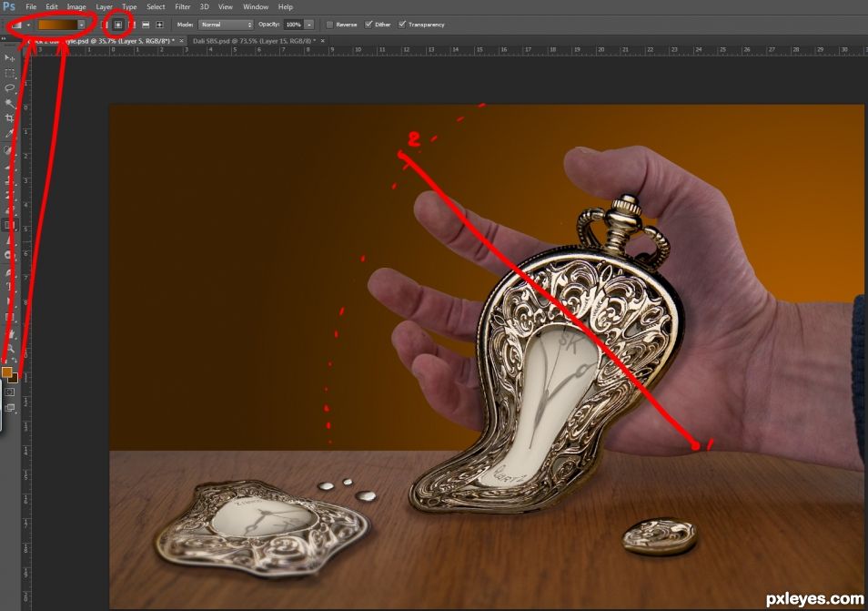Select the Path Selection tool
The width and height of the screenshot is (868, 611).
[x=9, y=302]
